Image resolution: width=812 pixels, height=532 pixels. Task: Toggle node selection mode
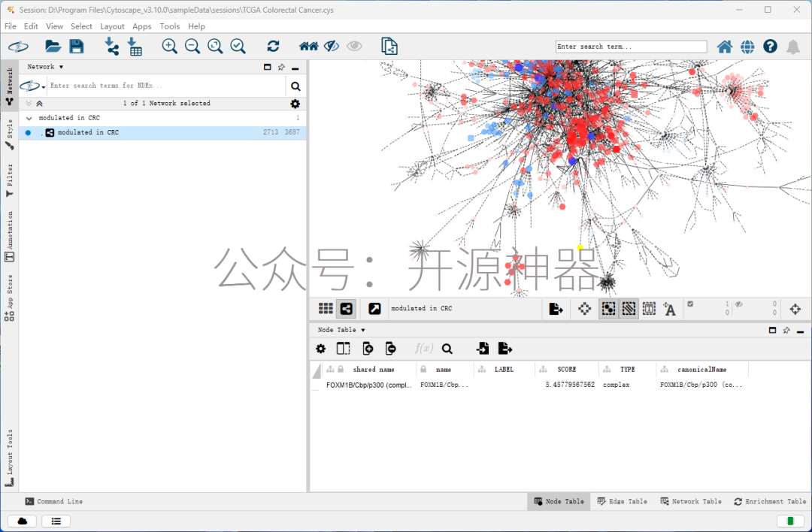coord(608,309)
